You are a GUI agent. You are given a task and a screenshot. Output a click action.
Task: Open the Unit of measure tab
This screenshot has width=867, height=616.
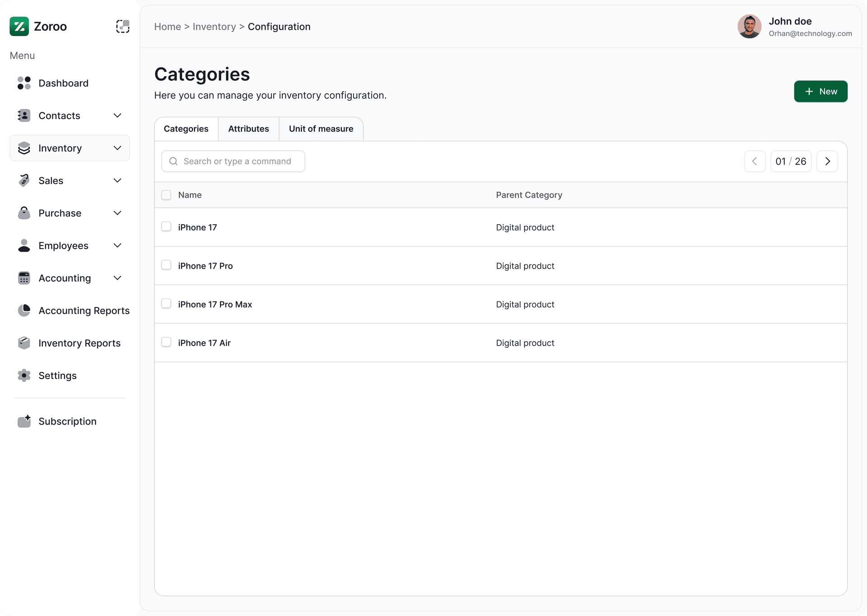point(321,129)
